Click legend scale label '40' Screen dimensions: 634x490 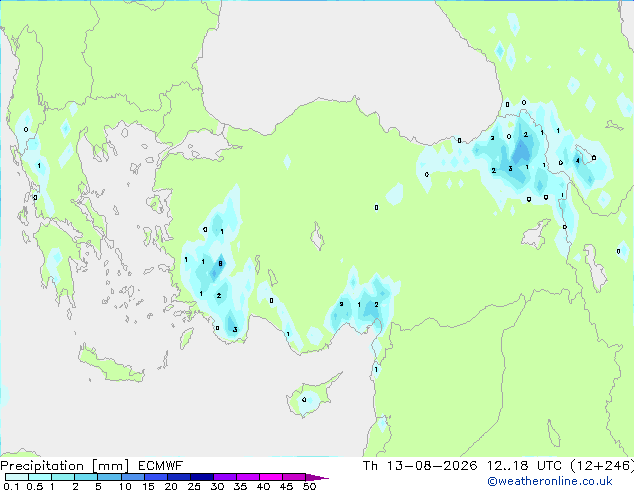[x=263, y=486]
